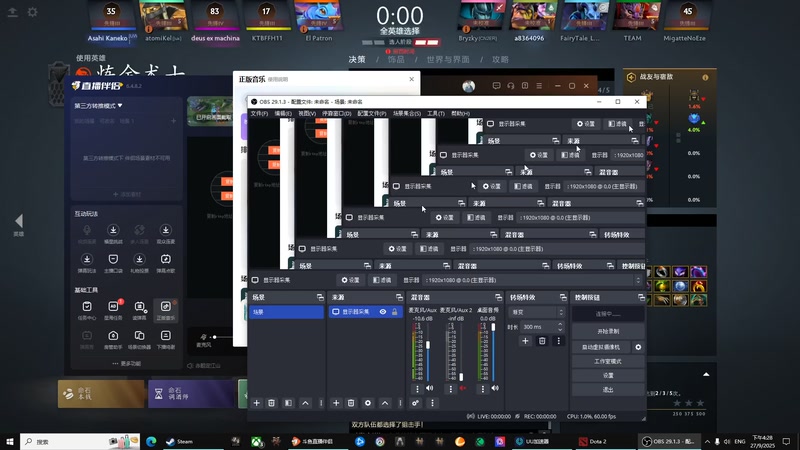
Task: Float the 来源 dock panel
Action: (x=399, y=297)
